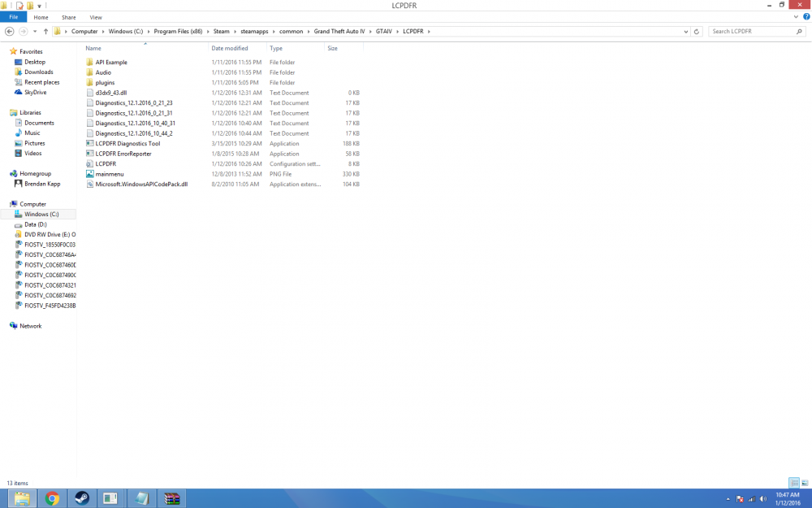Open Downloads in Favorites

(x=39, y=72)
